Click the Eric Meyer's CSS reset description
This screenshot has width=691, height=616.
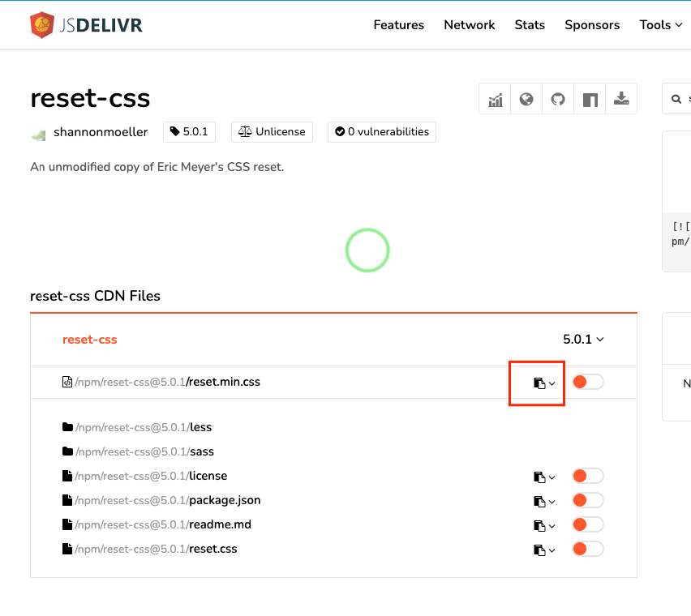click(157, 167)
